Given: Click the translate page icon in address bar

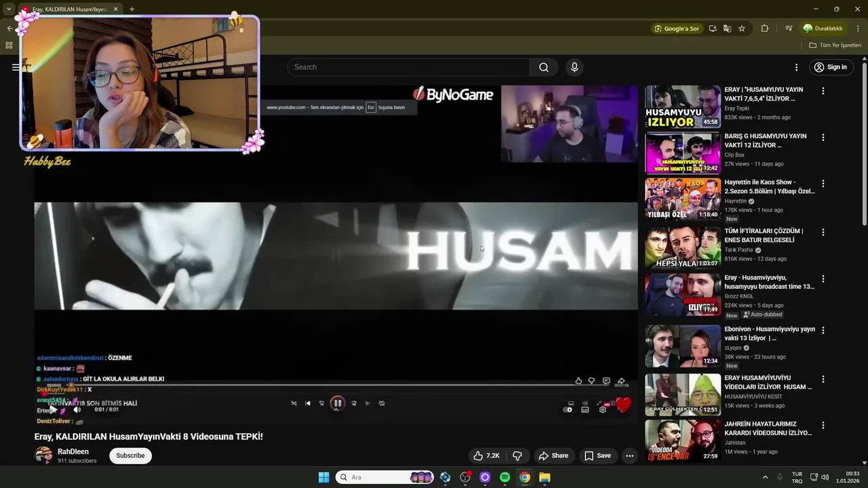Looking at the screenshot, I should [x=727, y=28].
